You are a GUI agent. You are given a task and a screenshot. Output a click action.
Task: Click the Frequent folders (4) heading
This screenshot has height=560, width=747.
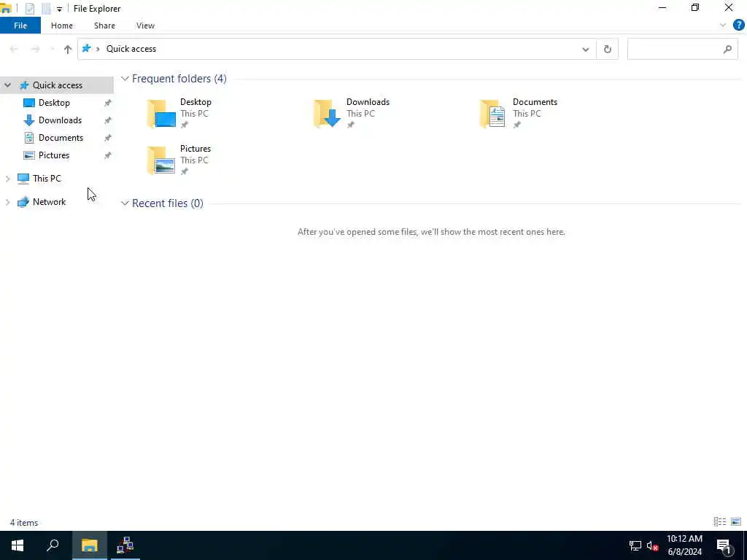coord(179,79)
